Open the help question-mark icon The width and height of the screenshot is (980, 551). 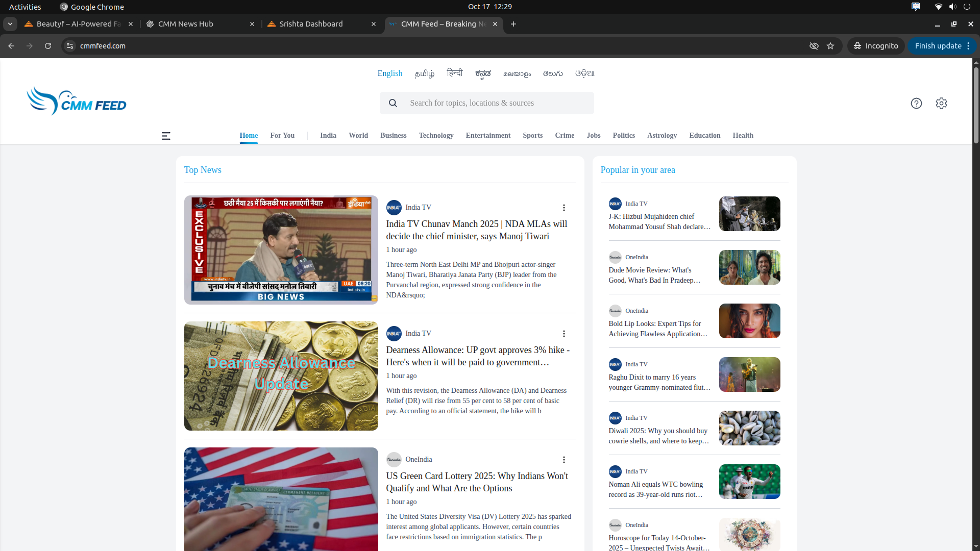pyautogui.click(x=916, y=103)
